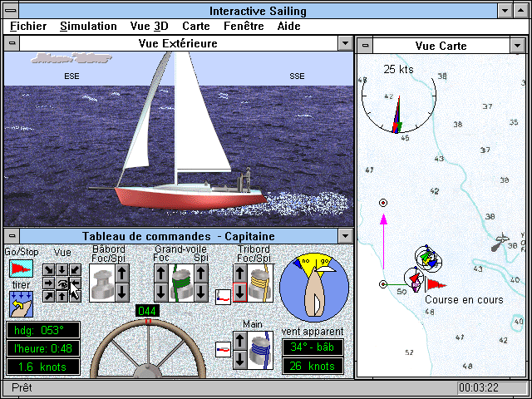
Task: Click Grand-voile Spi up arrow
Action: [201, 273]
